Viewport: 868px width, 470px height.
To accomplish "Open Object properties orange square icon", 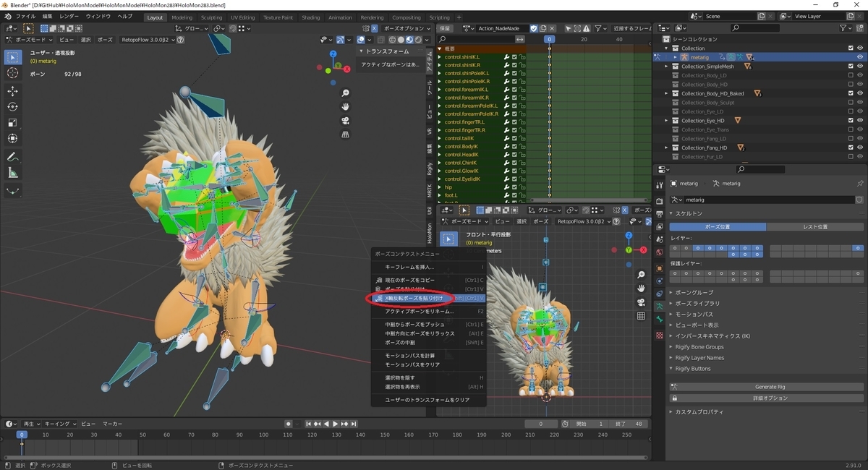I will tap(659, 268).
